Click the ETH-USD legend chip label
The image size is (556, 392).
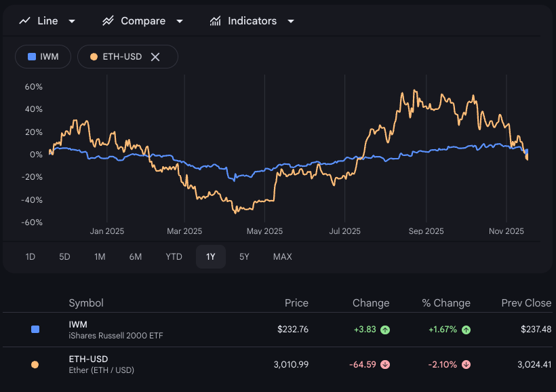click(x=122, y=57)
